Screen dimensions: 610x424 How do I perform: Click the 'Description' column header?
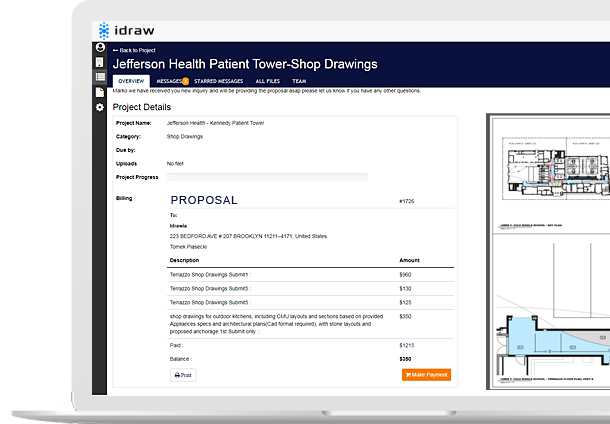point(184,260)
